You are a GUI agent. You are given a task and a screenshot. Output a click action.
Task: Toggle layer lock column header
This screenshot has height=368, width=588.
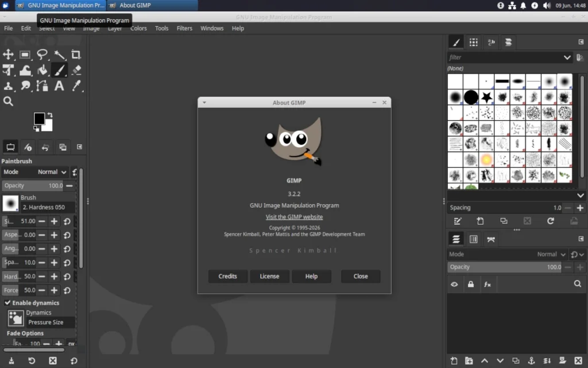(x=471, y=284)
